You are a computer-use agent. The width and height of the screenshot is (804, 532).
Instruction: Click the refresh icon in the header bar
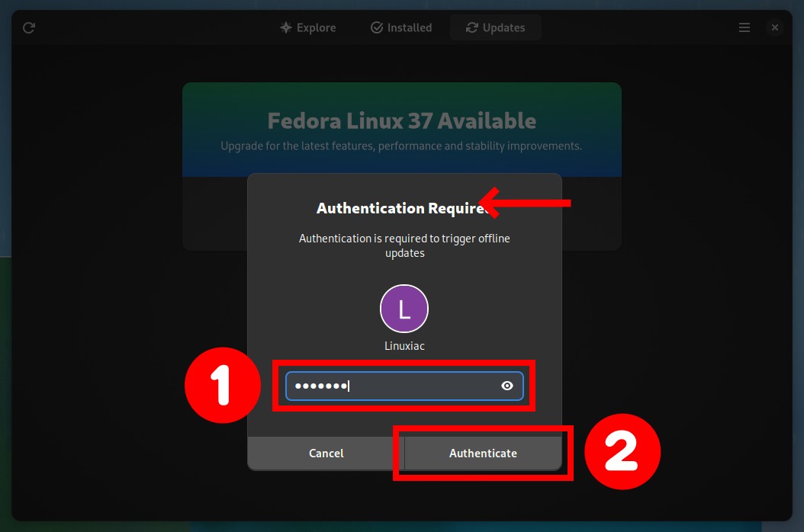pyautogui.click(x=29, y=27)
